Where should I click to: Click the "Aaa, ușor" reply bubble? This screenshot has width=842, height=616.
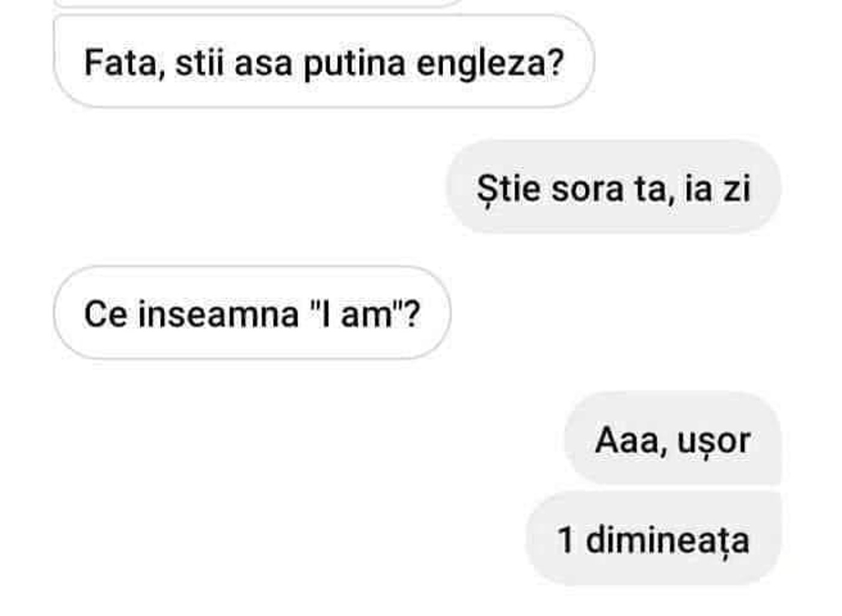tap(672, 440)
